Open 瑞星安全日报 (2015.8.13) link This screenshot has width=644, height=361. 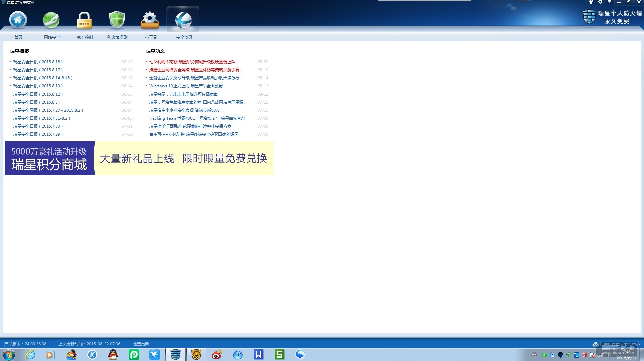point(38,86)
